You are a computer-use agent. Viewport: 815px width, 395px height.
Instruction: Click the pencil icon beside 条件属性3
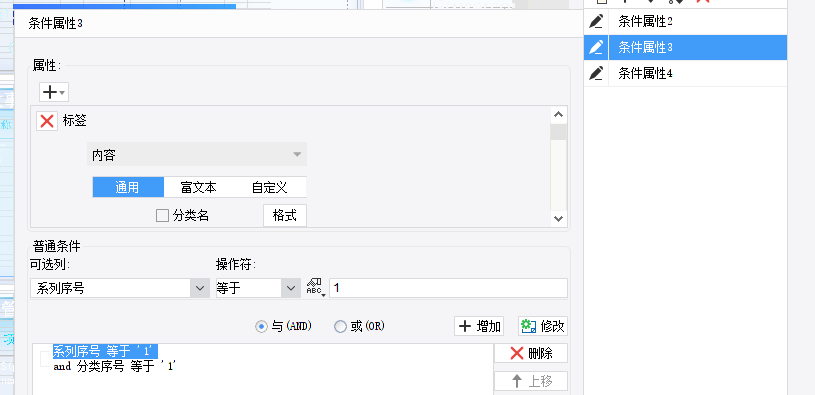[x=596, y=48]
